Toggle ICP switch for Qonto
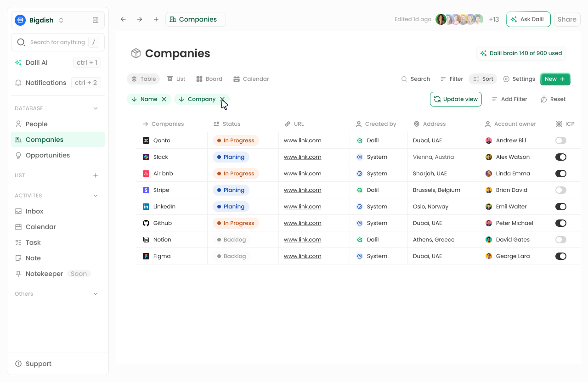 coord(561,140)
